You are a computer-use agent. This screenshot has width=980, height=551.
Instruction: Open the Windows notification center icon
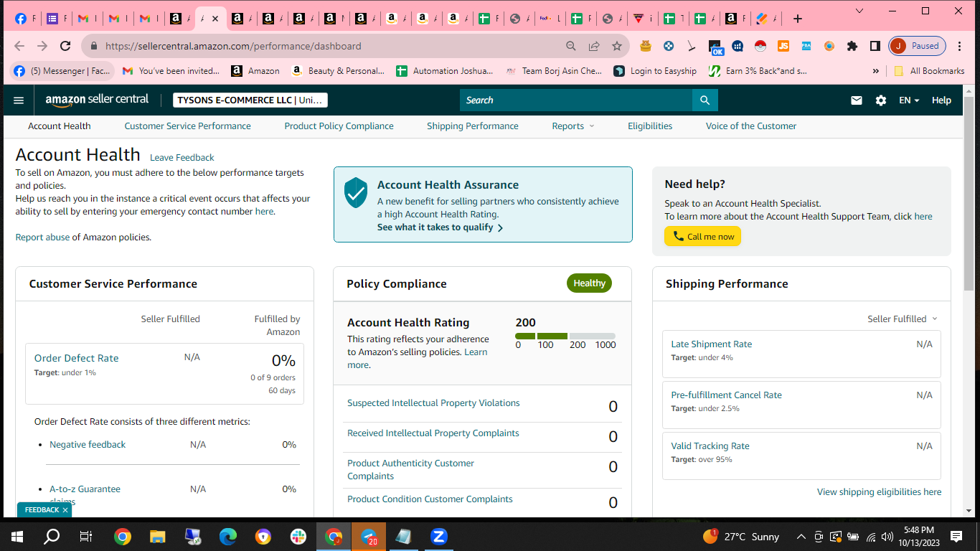click(956, 536)
